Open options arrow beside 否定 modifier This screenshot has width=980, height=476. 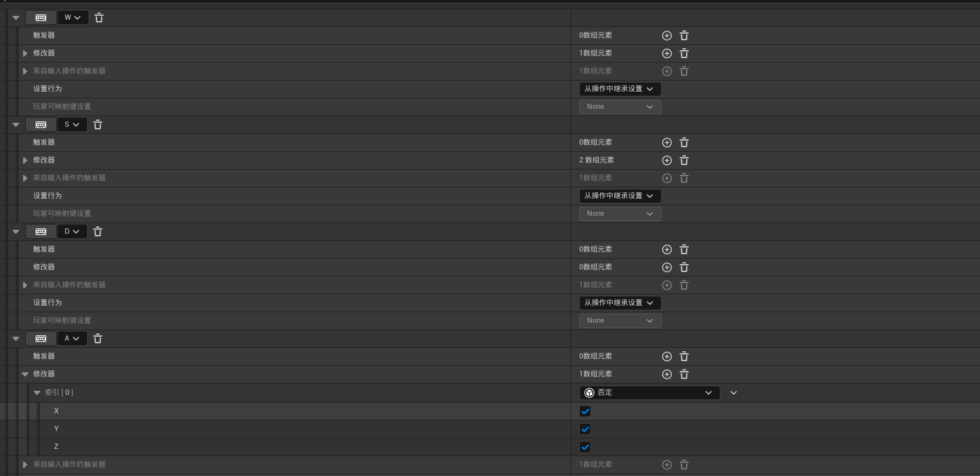[733, 393]
